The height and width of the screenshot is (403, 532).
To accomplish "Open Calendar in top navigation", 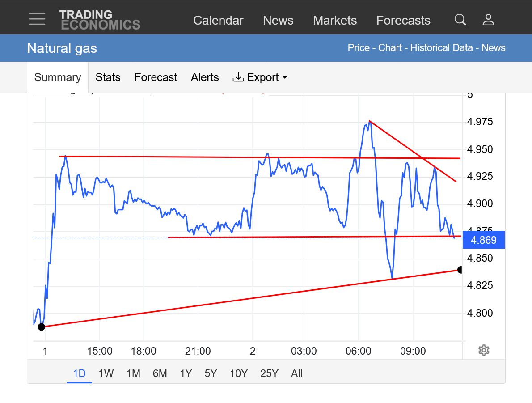I will pyautogui.click(x=218, y=21).
